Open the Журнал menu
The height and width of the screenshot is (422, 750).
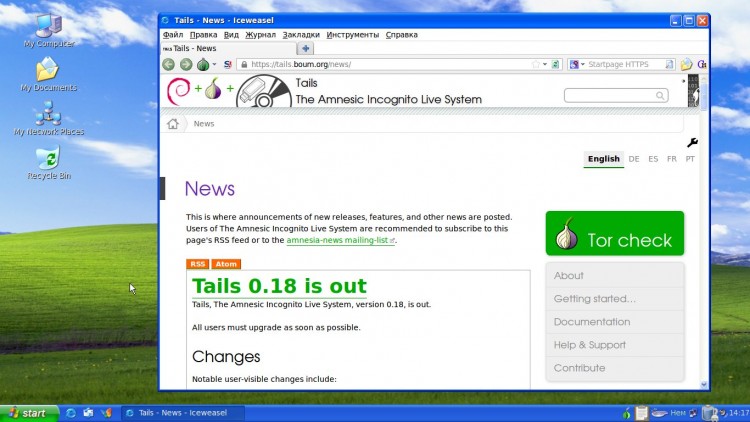click(x=260, y=34)
